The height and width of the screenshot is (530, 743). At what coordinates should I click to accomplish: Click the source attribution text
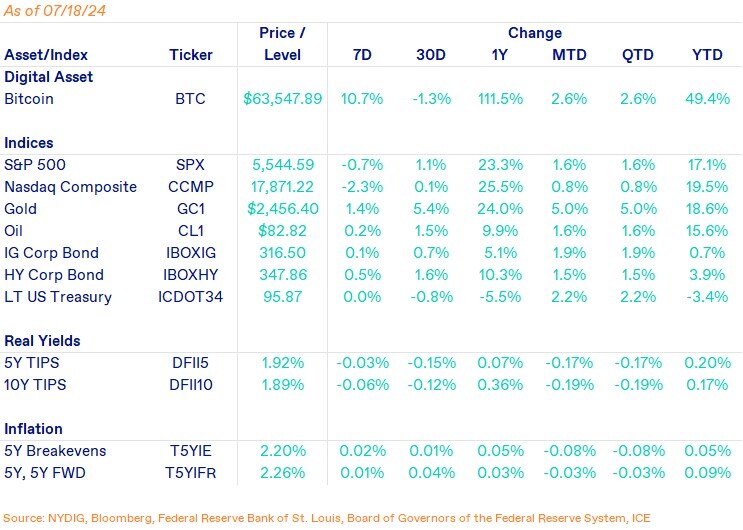tap(326, 518)
